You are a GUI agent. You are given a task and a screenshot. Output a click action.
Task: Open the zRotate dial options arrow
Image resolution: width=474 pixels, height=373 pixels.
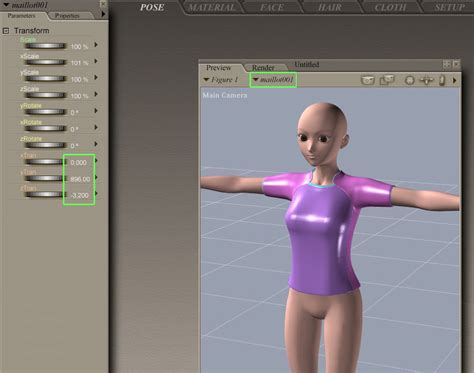tap(96, 144)
